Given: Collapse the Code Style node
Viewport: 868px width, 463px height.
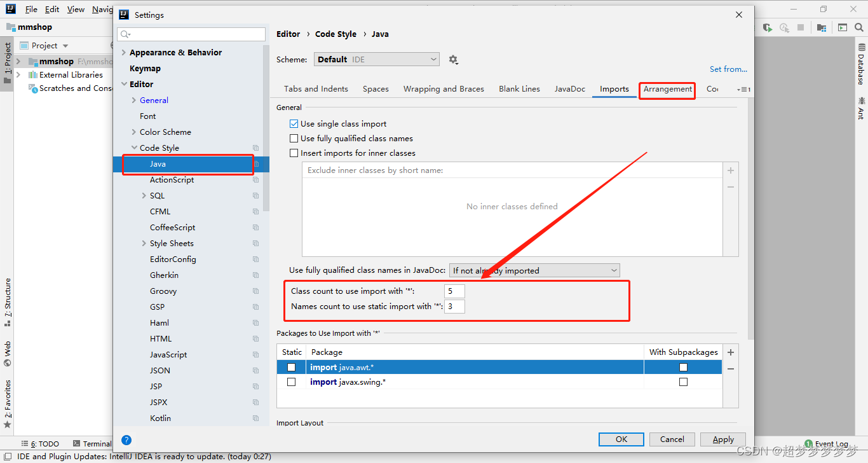Looking at the screenshot, I should [134, 148].
